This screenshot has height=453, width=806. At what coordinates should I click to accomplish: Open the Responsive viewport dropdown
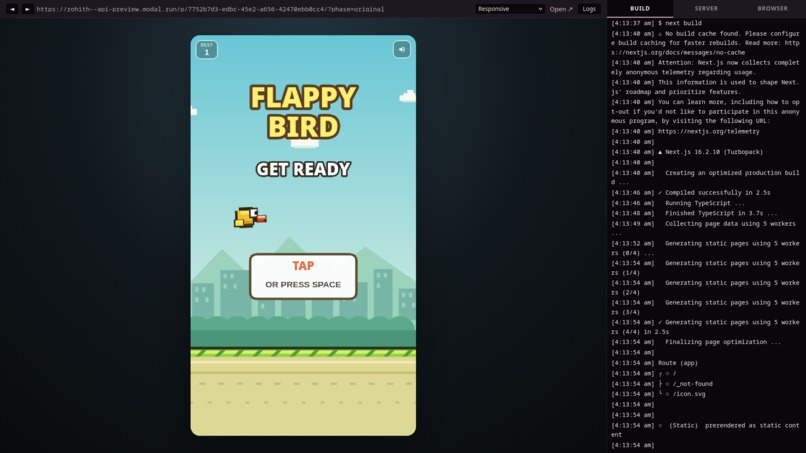click(x=509, y=9)
